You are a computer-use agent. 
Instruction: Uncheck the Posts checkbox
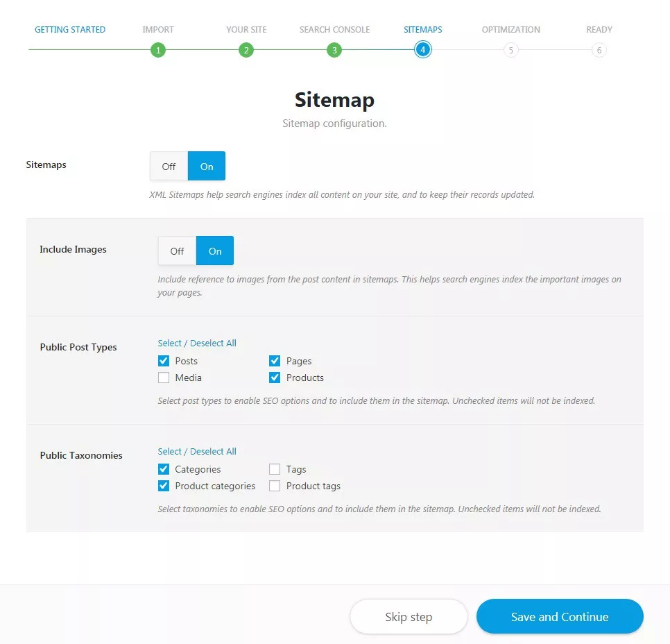click(x=164, y=361)
